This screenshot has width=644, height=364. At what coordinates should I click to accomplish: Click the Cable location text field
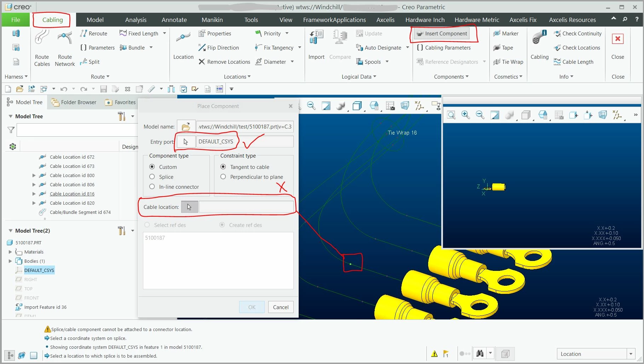(x=246, y=207)
